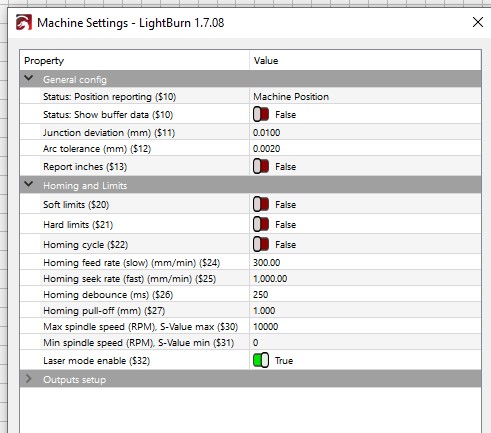Image resolution: width=491 pixels, height=433 pixels.
Task: Turn on Soft limits ($20) switch
Action: pyautogui.click(x=261, y=204)
